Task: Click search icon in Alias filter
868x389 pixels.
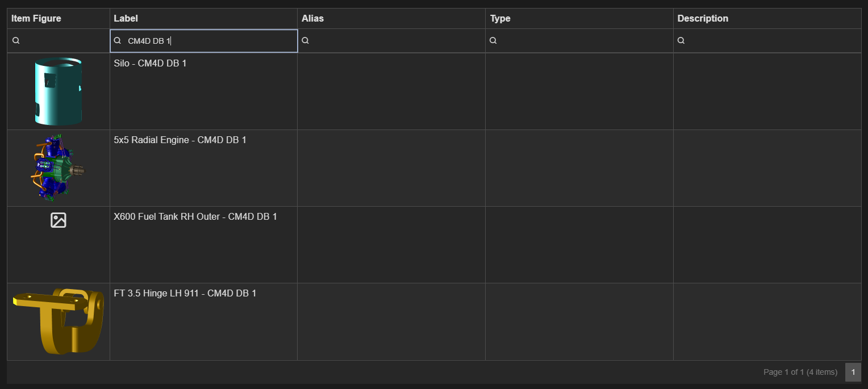Action: tap(305, 41)
